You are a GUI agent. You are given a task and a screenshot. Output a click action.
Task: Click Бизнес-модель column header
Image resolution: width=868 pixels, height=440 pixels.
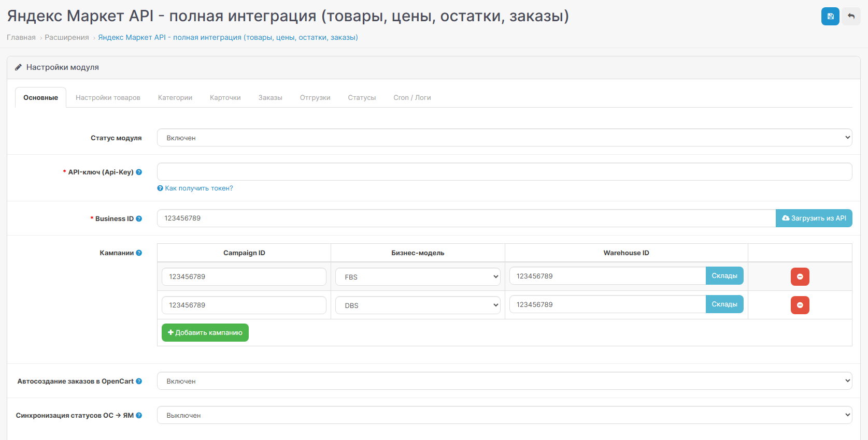(418, 253)
